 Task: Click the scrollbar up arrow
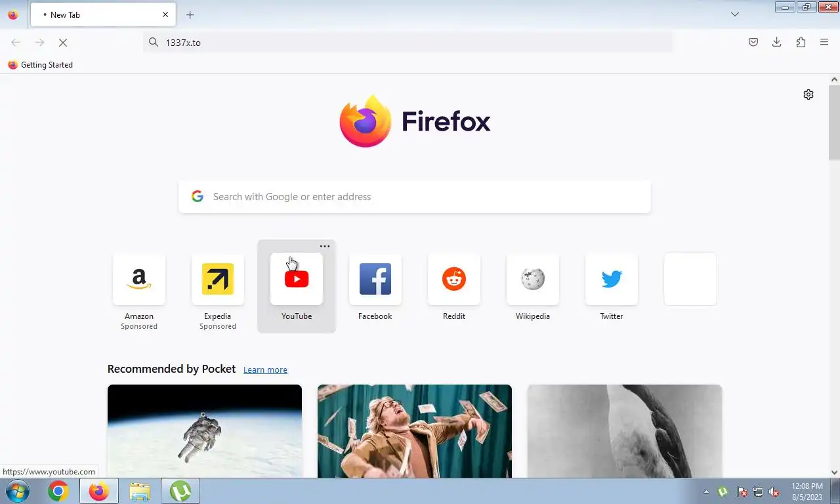834,79
